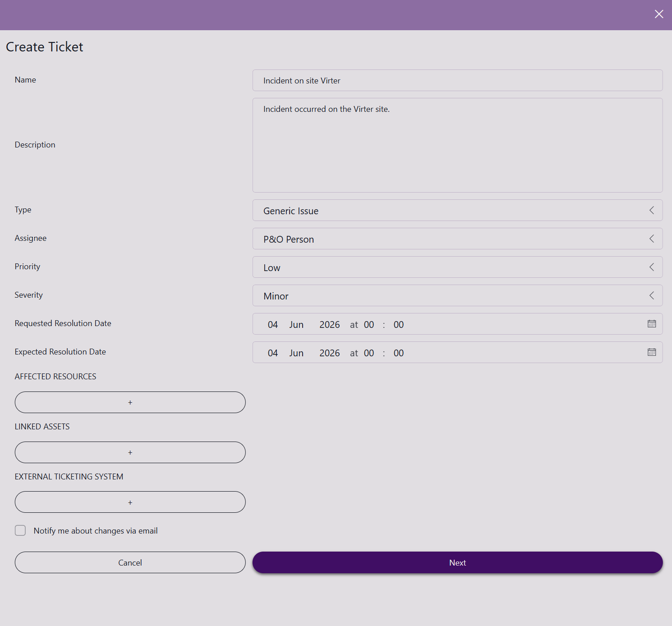This screenshot has width=672, height=626.
Task: Select hour 00 in Requested Resolution Date
Action: [369, 325]
